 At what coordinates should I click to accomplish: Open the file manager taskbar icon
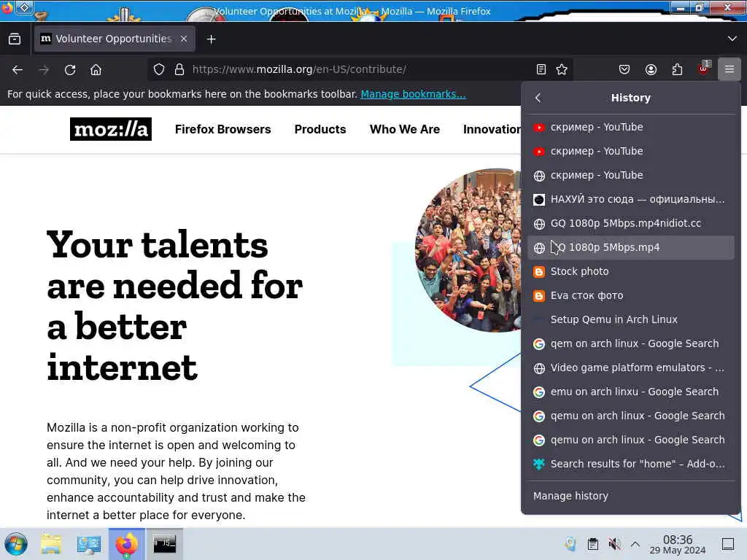pyautogui.click(x=51, y=544)
